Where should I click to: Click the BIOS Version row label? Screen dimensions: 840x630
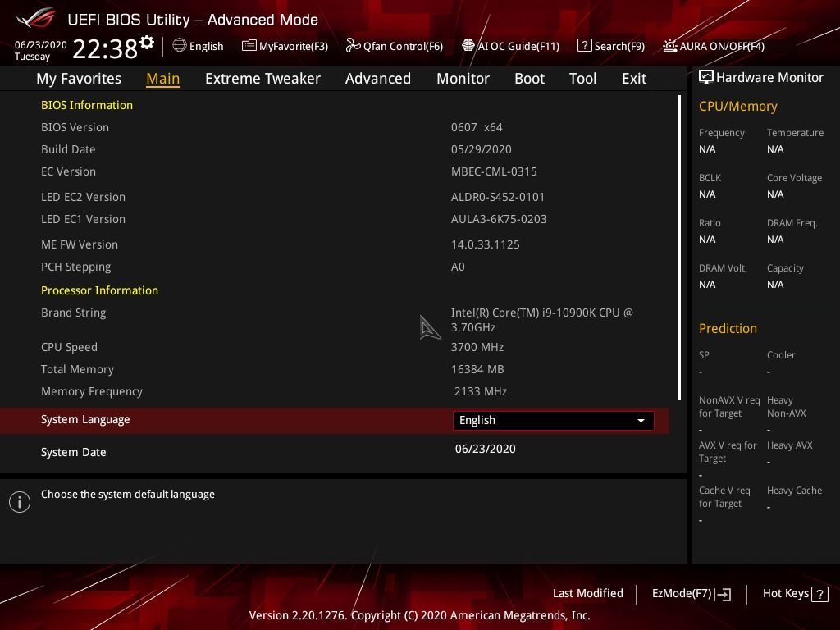(75, 127)
